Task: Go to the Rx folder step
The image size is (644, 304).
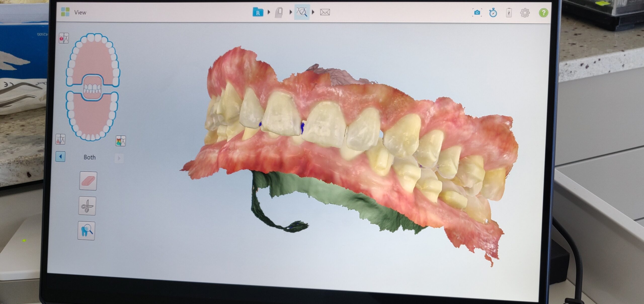Action: [258, 12]
